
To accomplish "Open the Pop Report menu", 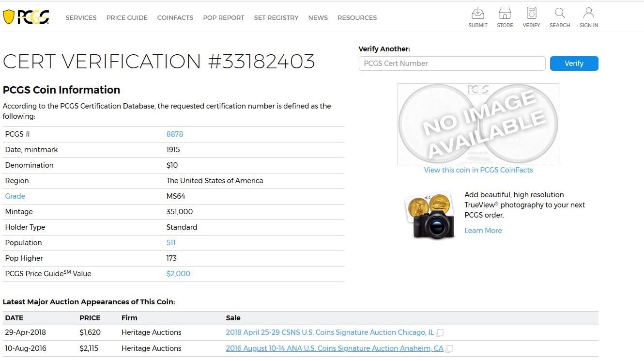I will [223, 17].
